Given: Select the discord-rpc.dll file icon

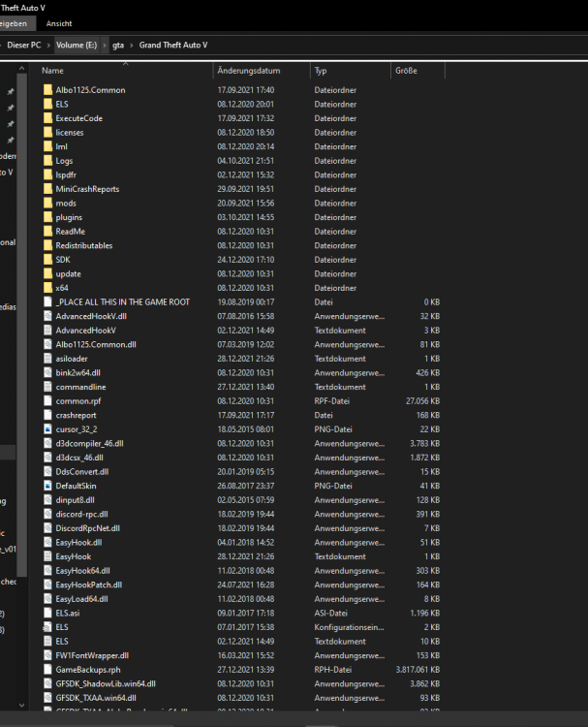Looking at the screenshot, I should pyautogui.click(x=47, y=514).
